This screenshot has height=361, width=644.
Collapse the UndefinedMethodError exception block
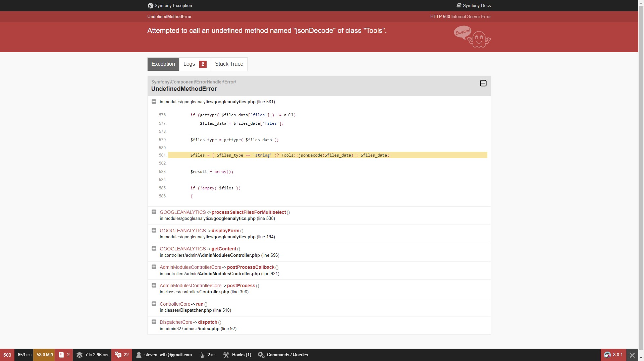(x=483, y=83)
